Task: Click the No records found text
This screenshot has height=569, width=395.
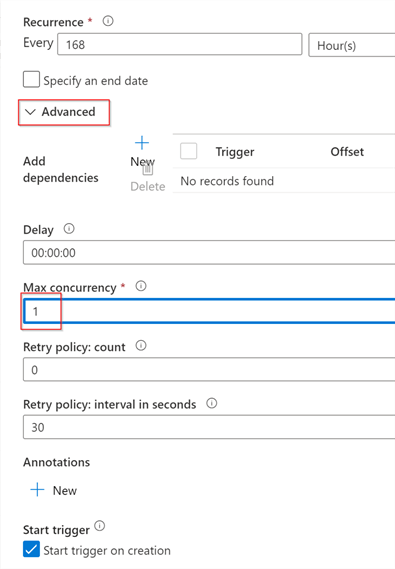Action: pos(227,181)
